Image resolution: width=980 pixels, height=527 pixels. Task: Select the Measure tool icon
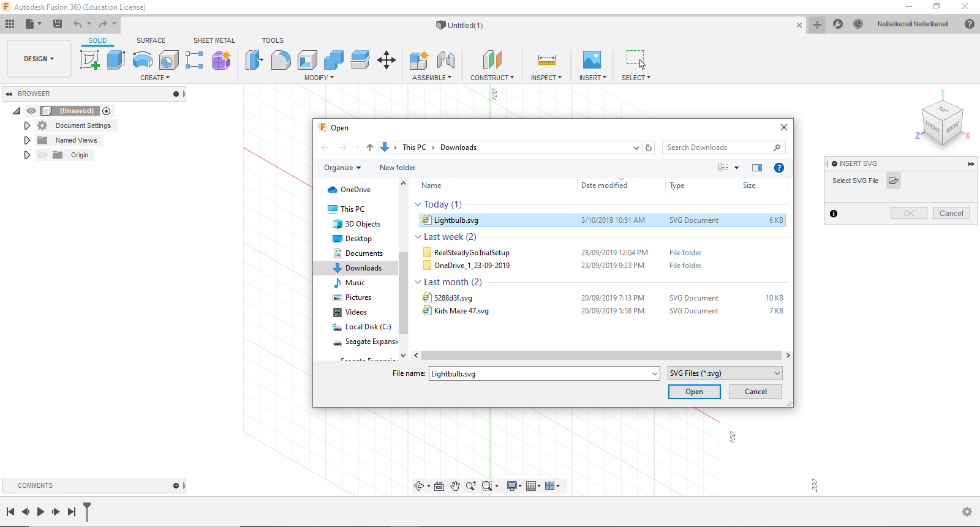pyautogui.click(x=546, y=60)
